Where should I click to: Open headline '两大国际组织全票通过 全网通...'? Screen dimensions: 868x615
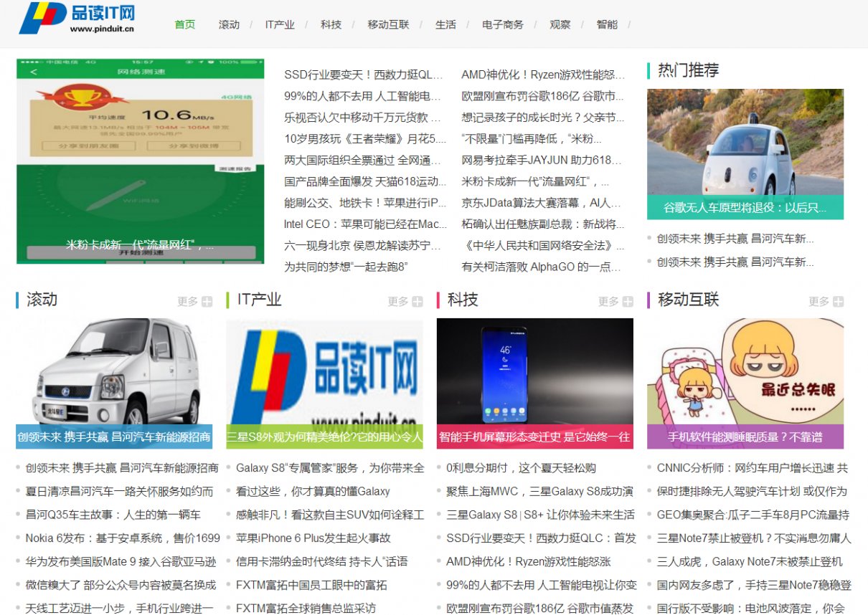(363, 160)
